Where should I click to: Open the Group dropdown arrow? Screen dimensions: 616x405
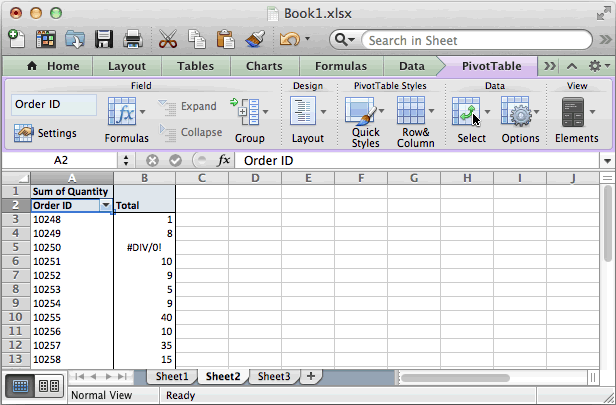pyautogui.click(x=266, y=112)
